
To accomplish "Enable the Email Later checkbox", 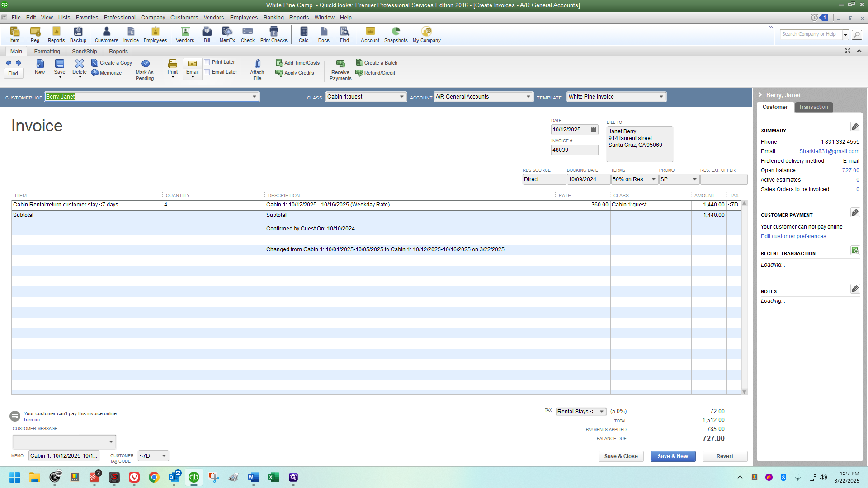I will 207,72.
